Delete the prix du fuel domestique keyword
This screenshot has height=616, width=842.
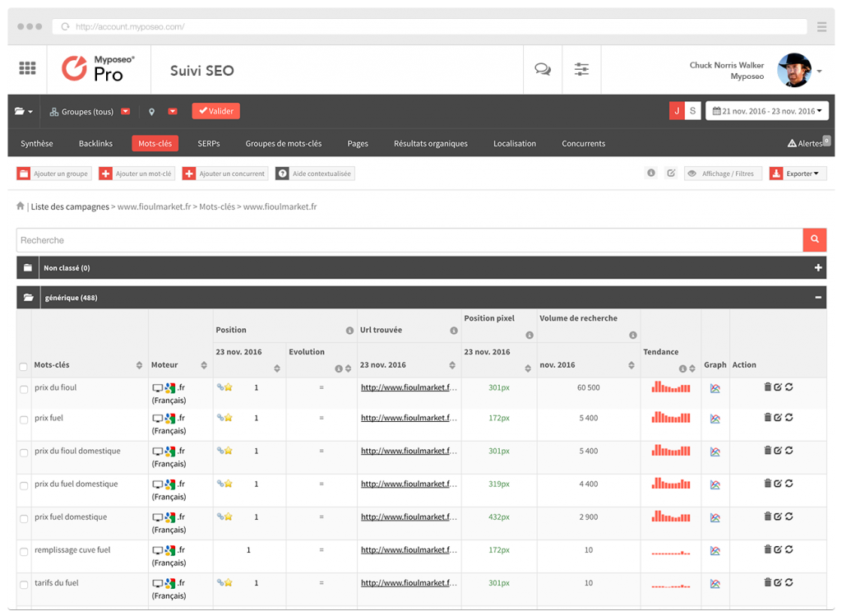click(x=768, y=484)
